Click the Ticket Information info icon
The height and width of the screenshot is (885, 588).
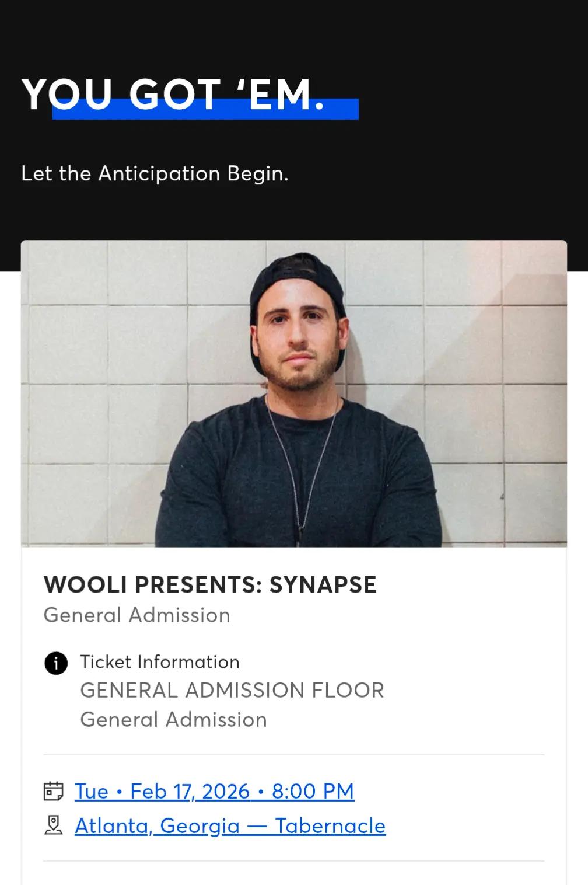(x=56, y=663)
